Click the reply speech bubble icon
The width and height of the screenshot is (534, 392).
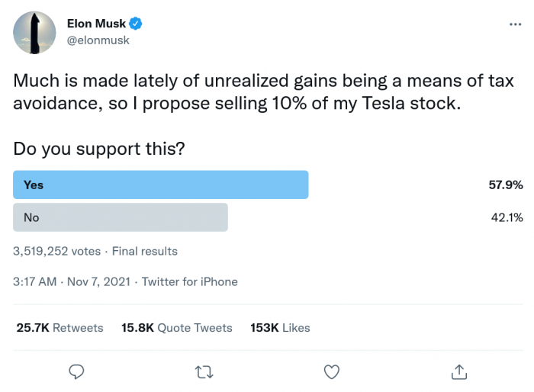point(76,371)
